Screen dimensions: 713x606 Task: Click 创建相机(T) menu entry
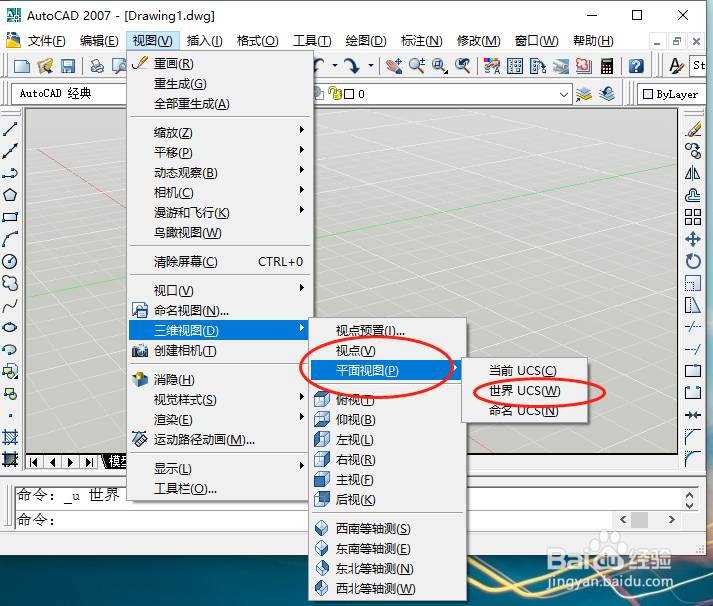221,351
